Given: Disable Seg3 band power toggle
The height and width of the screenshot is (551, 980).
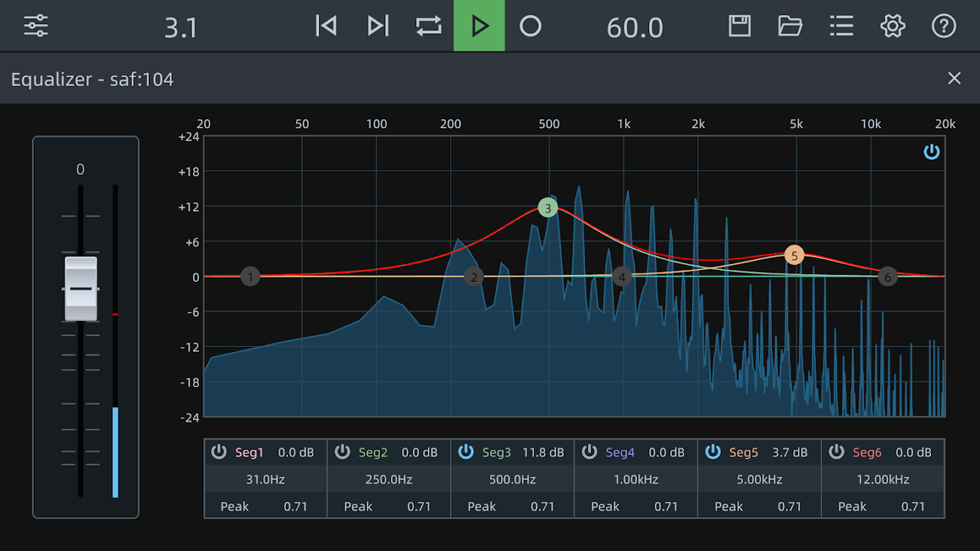Looking at the screenshot, I should [466, 452].
